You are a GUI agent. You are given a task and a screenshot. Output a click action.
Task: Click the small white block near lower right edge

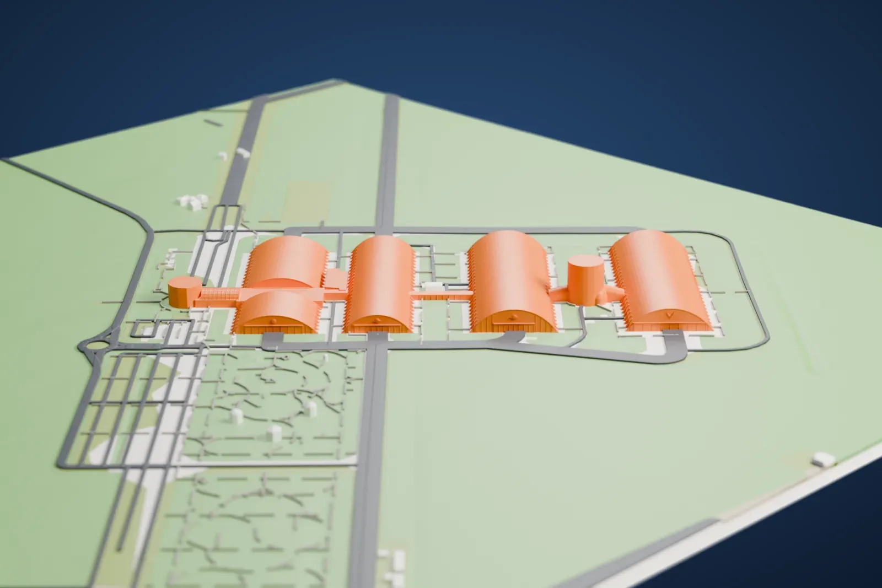click(x=823, y=458)
